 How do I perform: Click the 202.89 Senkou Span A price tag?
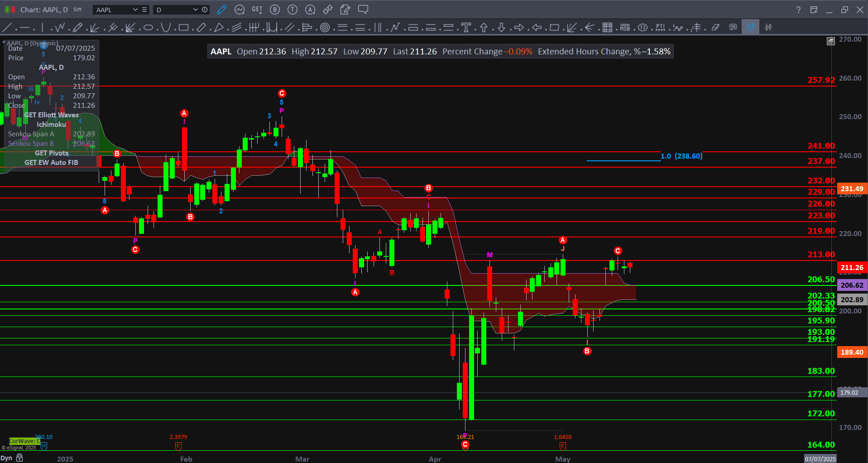point(852,299)
